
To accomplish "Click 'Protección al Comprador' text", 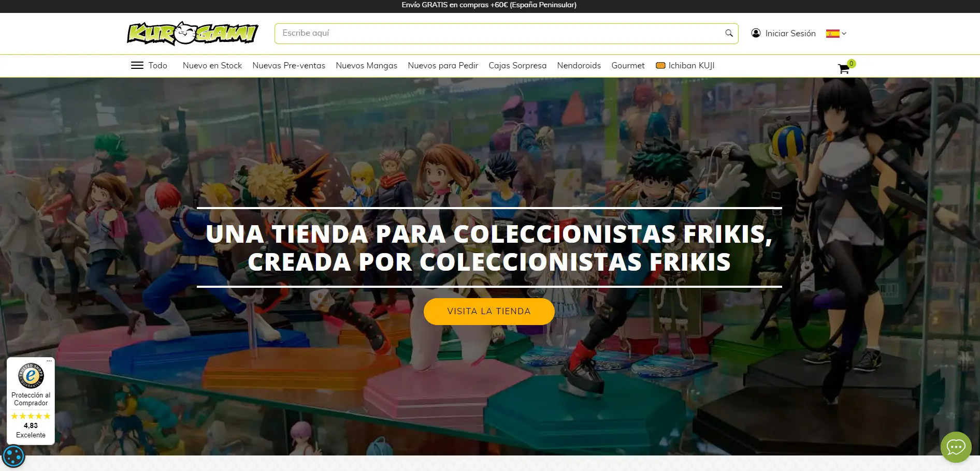I will [31, 399].
